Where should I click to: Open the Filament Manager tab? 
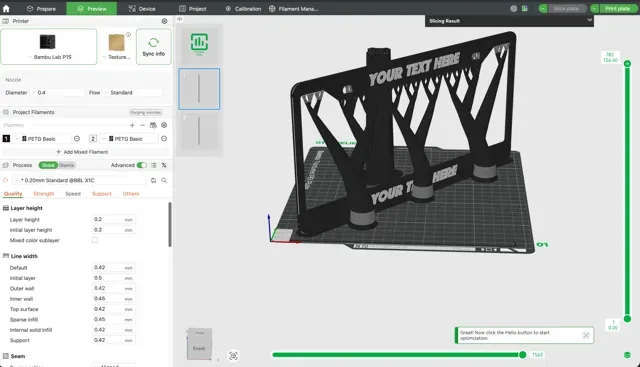(294, 9)
